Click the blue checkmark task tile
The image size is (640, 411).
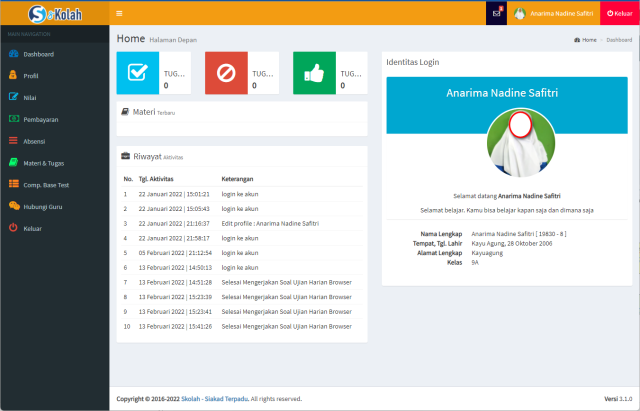coord(137,73)
